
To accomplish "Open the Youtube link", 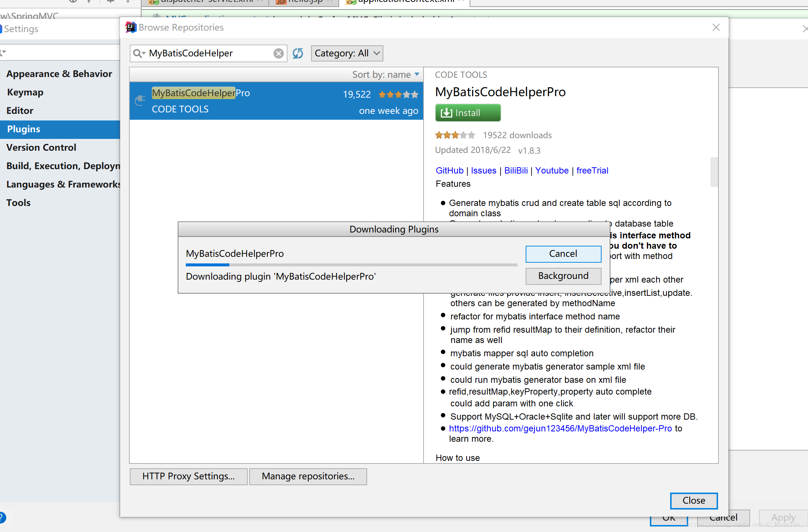I will click(552, 171).
